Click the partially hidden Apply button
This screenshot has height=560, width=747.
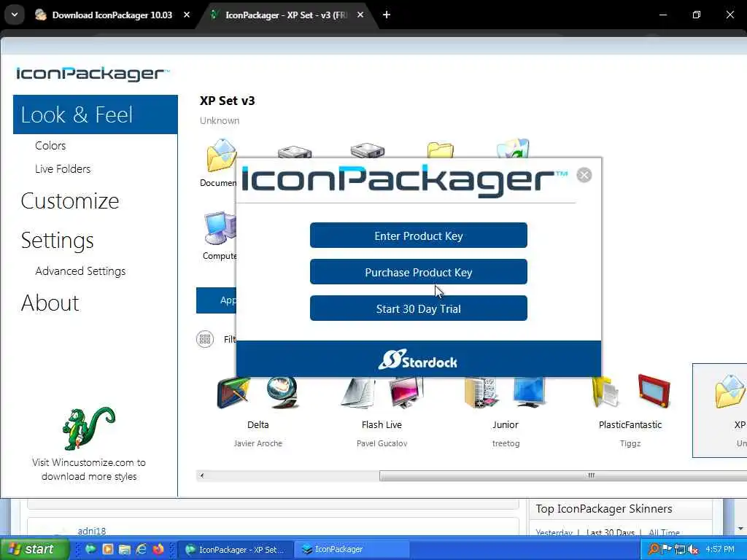(216, 300)
